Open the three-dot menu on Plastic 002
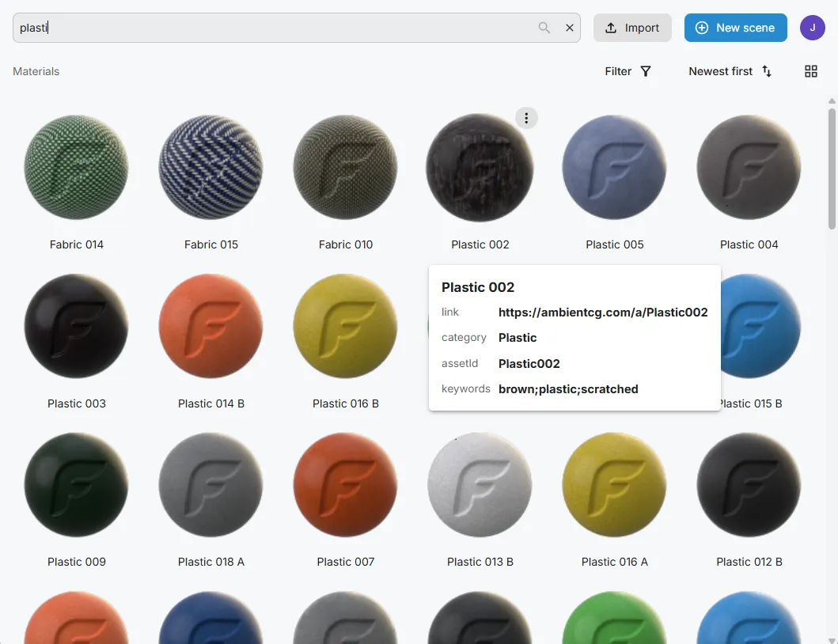Screen dimensions: 838x644 click(x=526, y=119)
